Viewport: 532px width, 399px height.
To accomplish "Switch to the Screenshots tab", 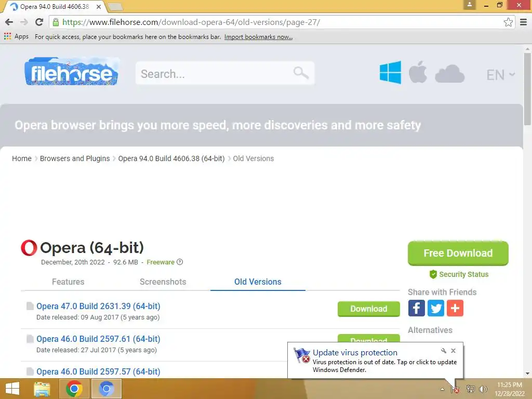I will (x=163, y=282).
